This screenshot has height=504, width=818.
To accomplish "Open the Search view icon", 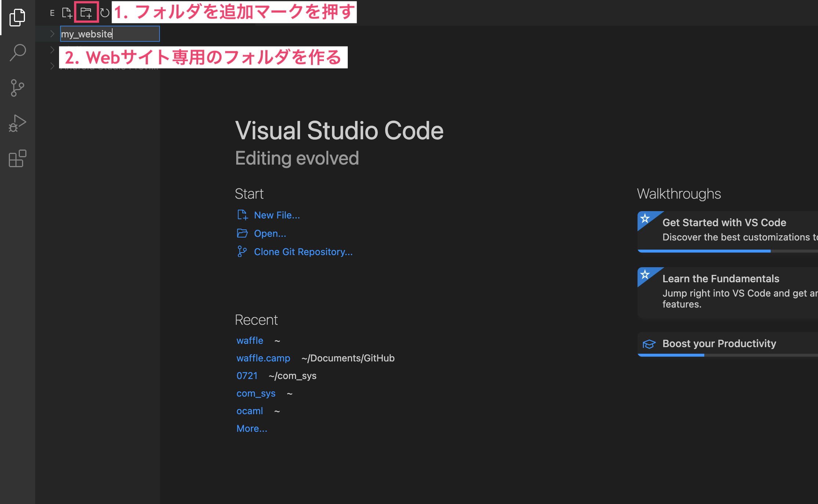I will [x=17, y=53].
